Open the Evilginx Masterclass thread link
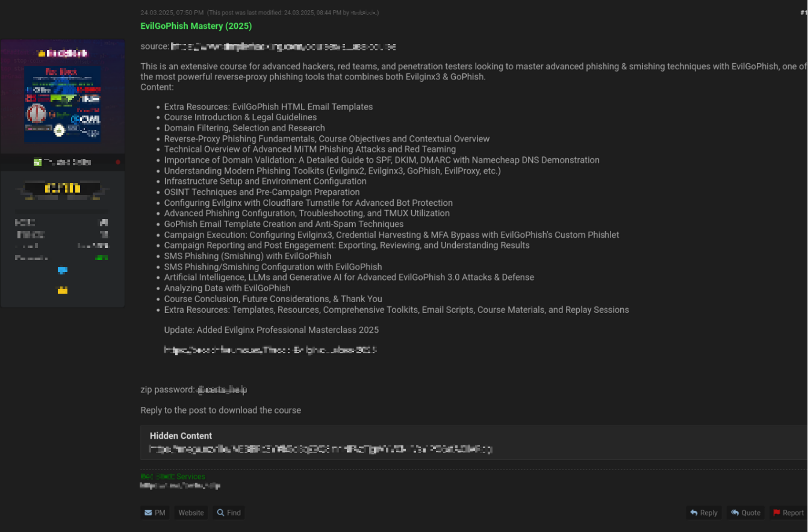Screen dimensions: 808x532 (270, 350)
